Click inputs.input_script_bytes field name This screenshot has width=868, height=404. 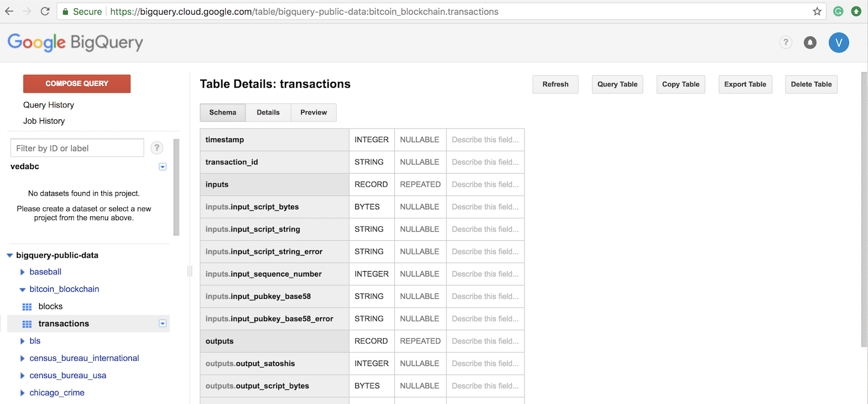pos(252,207)
